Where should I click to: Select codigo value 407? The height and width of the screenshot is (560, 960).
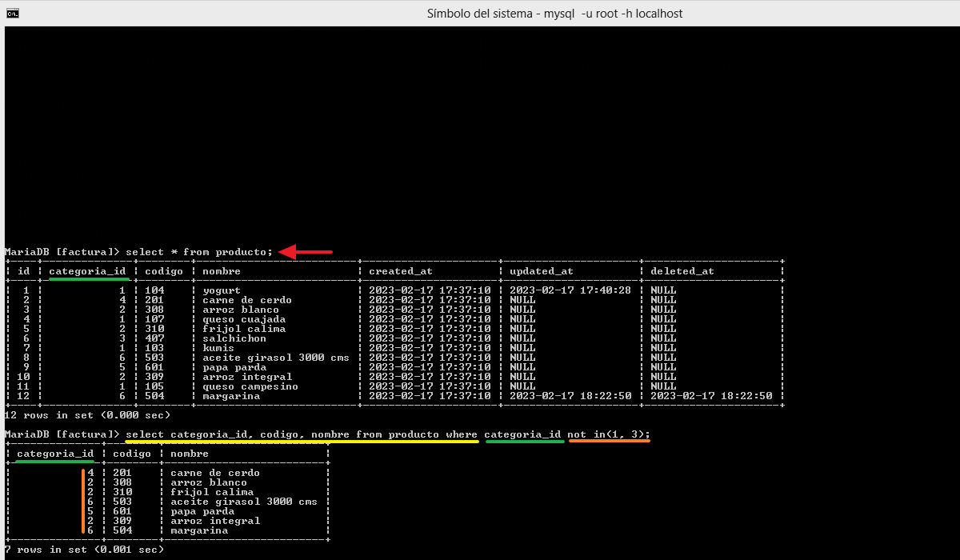[x=154, y=338]
